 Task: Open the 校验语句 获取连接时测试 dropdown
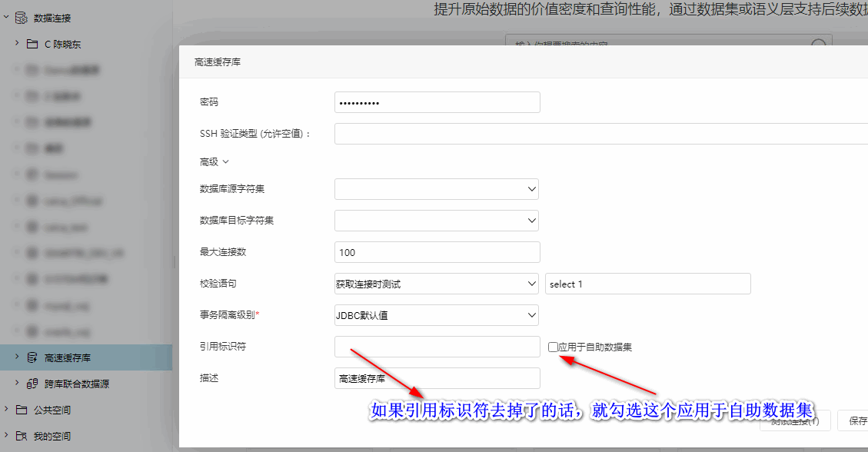(x=437, y=284)
